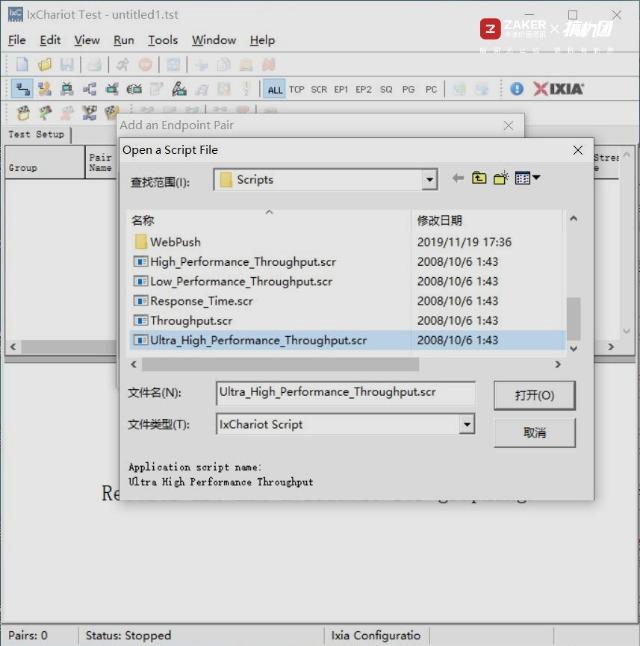Click the file list scroll up arrow
This screenshot has height=646, width=640.
click(574, 218)
